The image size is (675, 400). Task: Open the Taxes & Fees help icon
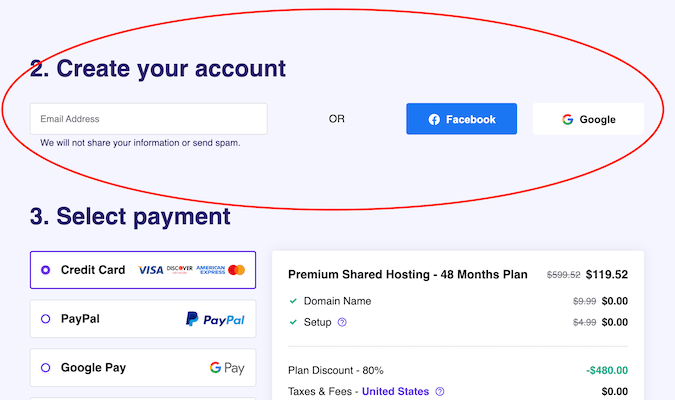[440, 391]
